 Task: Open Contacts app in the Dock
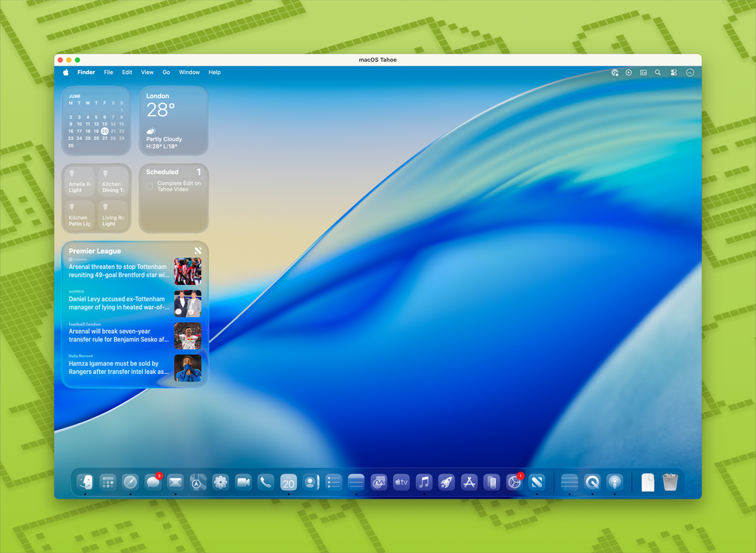coord(311,482)
